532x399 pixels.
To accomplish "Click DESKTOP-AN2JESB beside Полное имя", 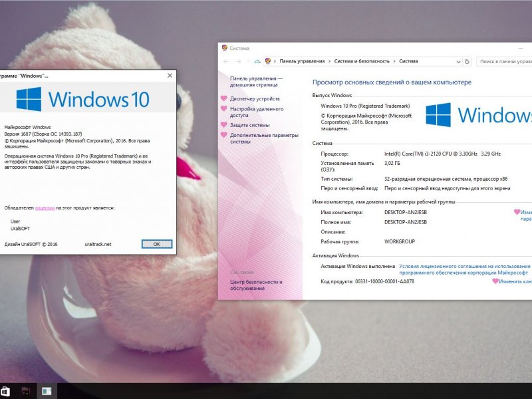I will click(406, 222).
